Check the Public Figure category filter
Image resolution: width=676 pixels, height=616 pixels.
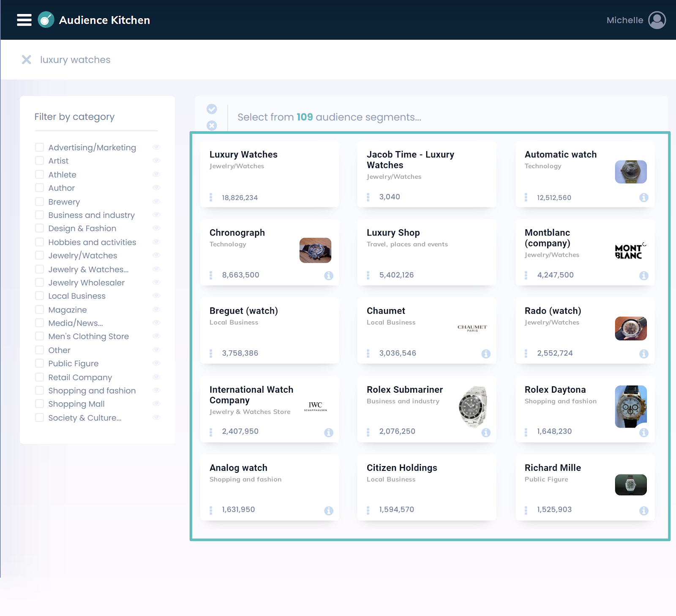[x=39, y=363]
